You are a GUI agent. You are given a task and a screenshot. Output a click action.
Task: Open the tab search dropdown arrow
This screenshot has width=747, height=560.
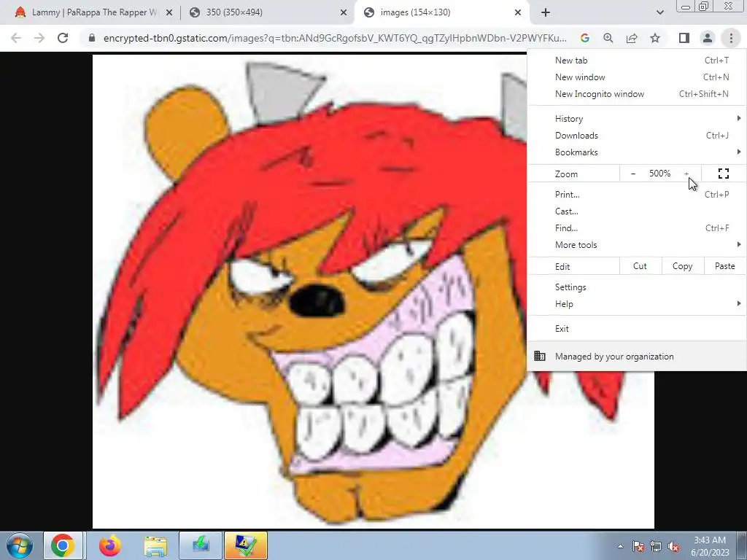(x=659, y=12)
